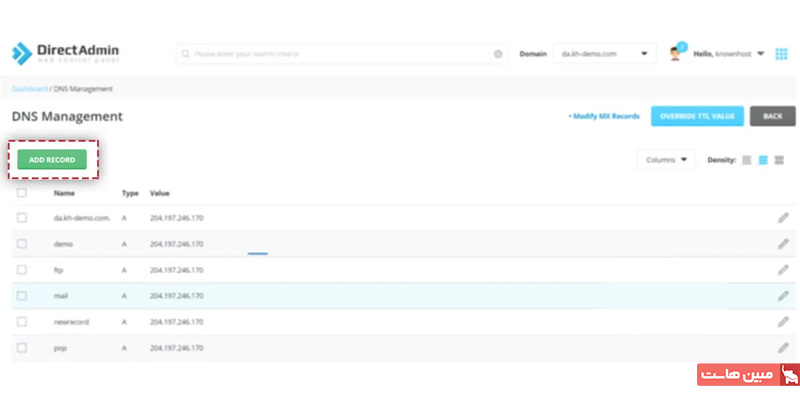Choose the widest spacing density icon

[779, 160]
